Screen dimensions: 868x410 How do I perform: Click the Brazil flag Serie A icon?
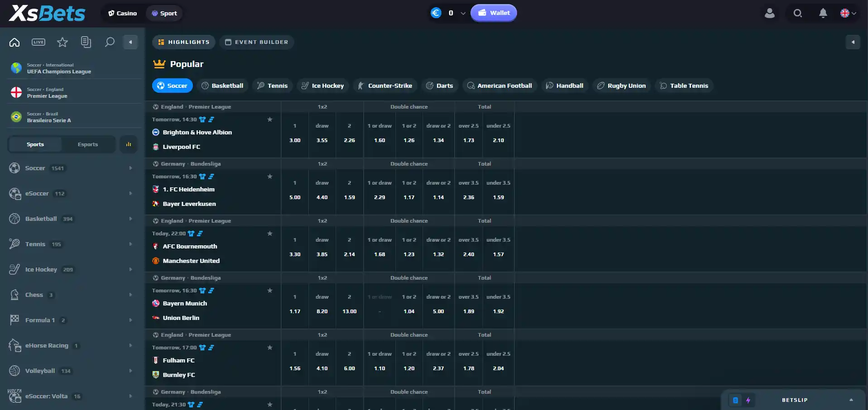pos(16,117)
